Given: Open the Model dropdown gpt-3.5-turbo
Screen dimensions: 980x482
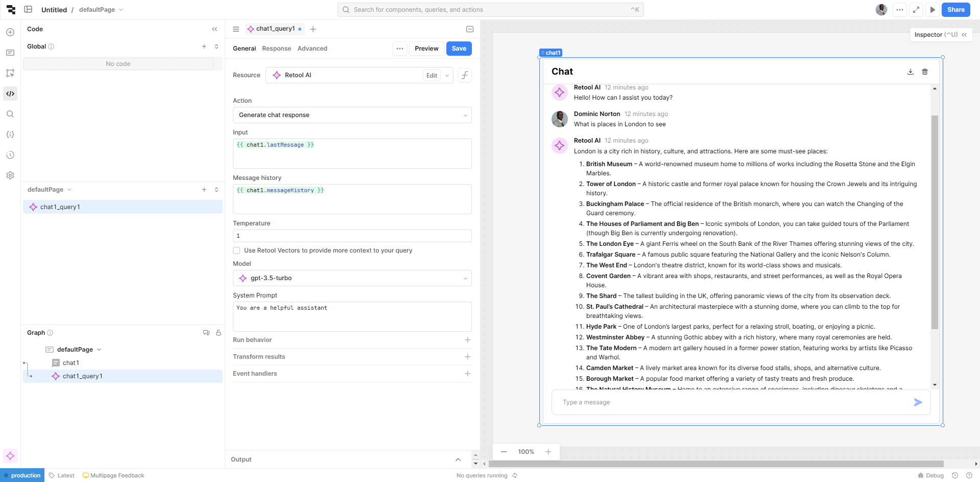Looking at the screenshot, I should coord(352,278).
